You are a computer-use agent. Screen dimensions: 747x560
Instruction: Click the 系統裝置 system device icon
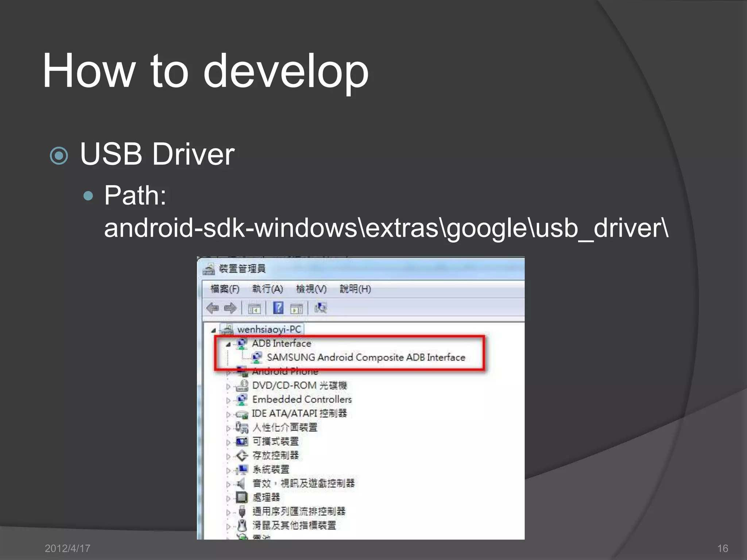click(x=242, y=469)
